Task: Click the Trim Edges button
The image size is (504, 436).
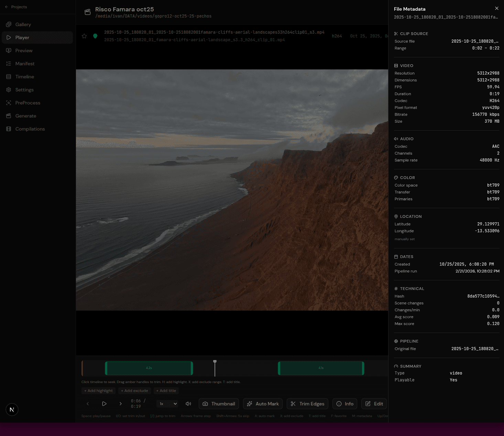Action: pyautogui.click(x=307, y=404)
